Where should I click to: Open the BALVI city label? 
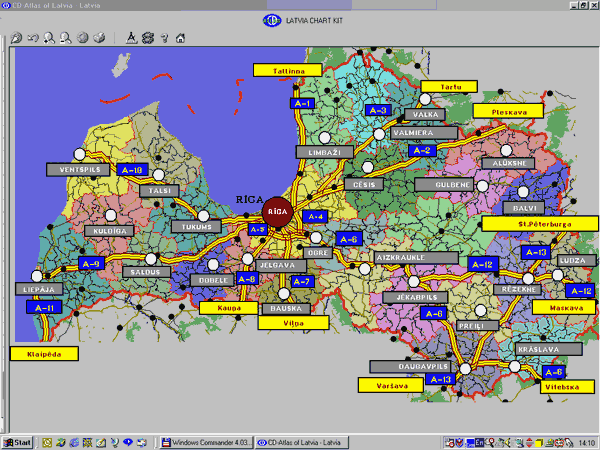524,208
